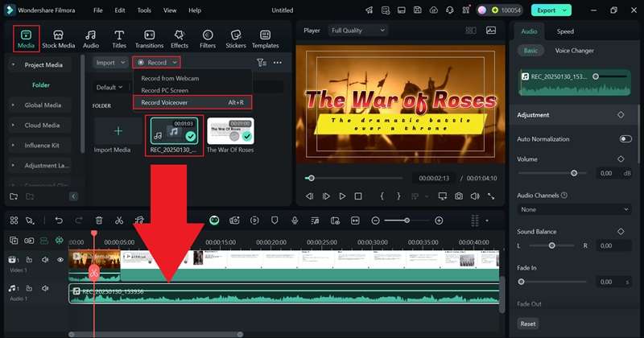Click the Export button

coord(551,10)
